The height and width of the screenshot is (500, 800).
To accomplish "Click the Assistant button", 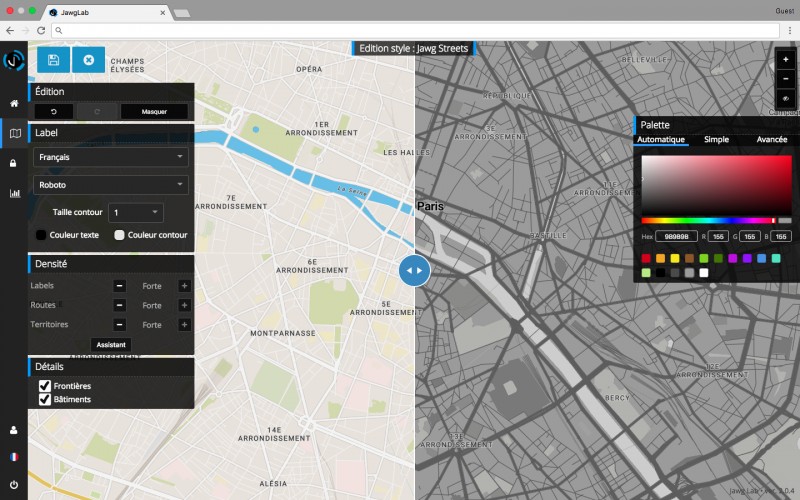I will pyautogui.click(x=111, y=344).
